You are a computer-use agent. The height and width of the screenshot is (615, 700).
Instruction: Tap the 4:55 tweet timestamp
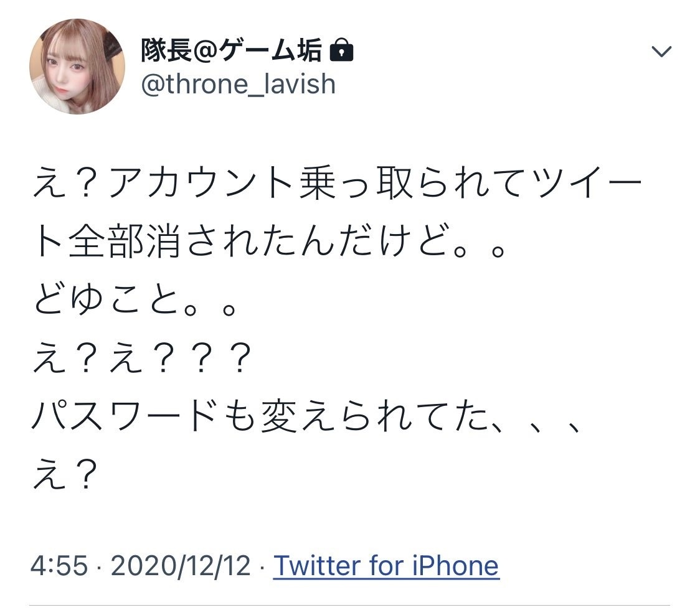click(59, 566)
